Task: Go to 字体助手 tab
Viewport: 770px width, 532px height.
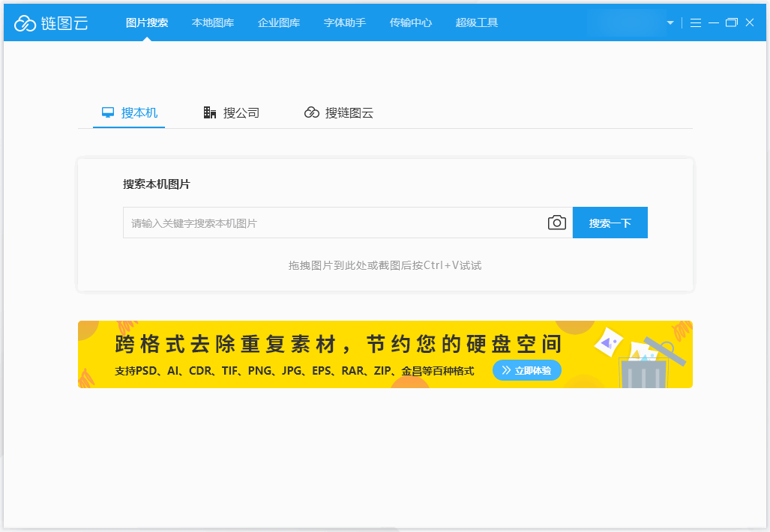Action: point(345,22)
